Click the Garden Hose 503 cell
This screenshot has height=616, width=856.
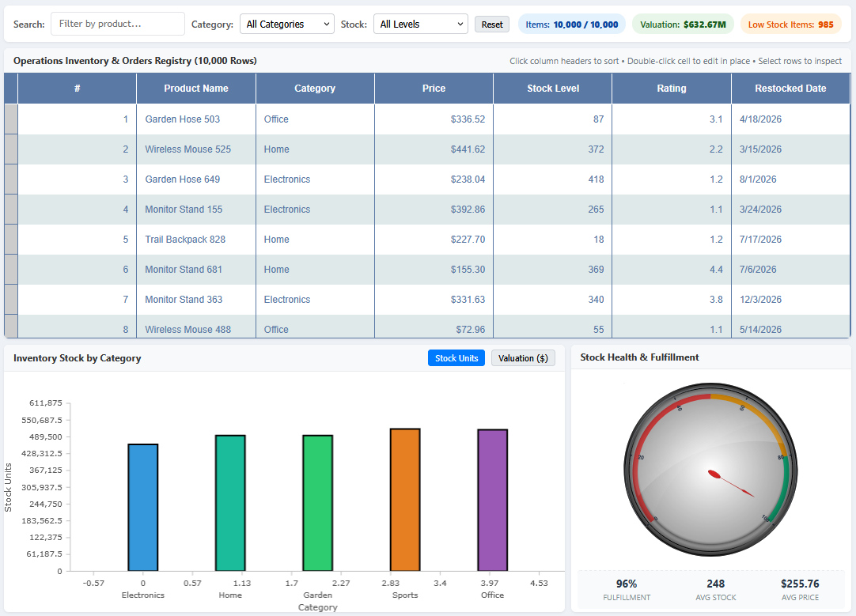196,119
